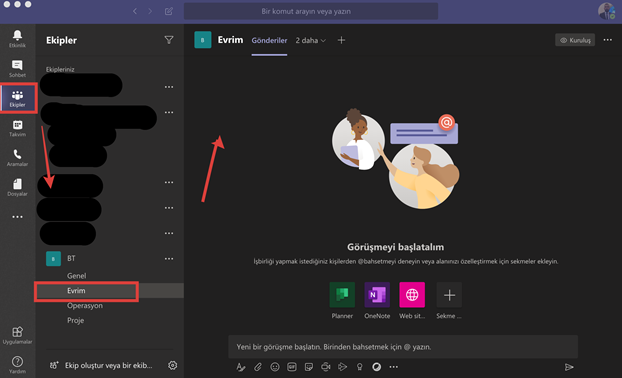Insert an emoji with the smiley icon

coord(275,367)
